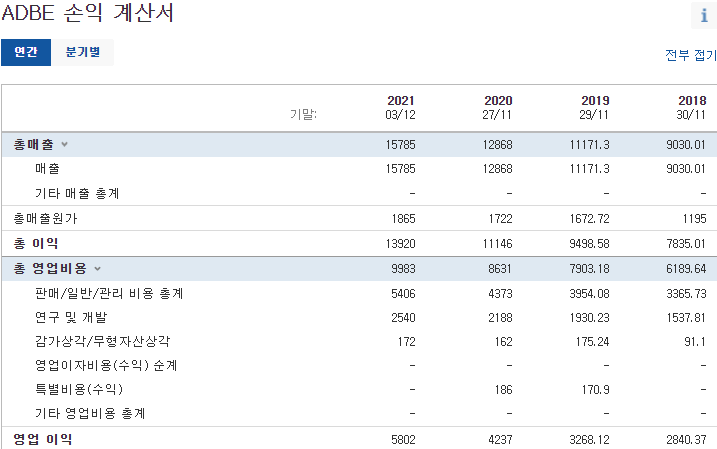Screen dimensions: 717x449
Task: Click 감가상각 value 91.1
Action: tap(695, 342)
